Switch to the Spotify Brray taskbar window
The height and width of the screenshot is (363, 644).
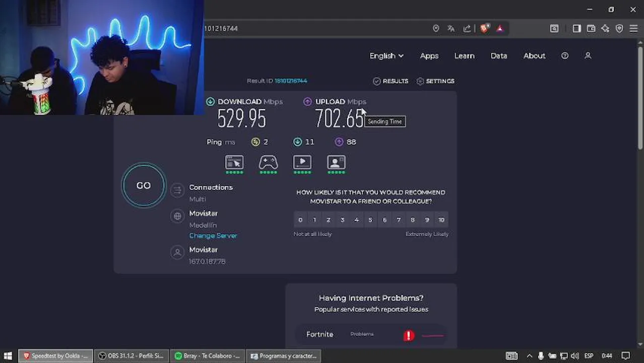[208, 356]
